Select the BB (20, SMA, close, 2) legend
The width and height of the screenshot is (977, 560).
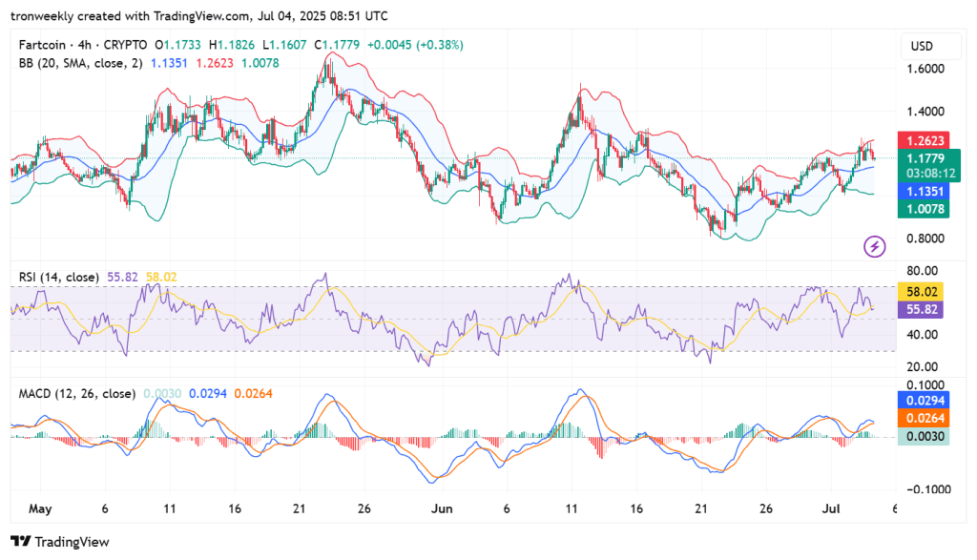click(80, 63)
